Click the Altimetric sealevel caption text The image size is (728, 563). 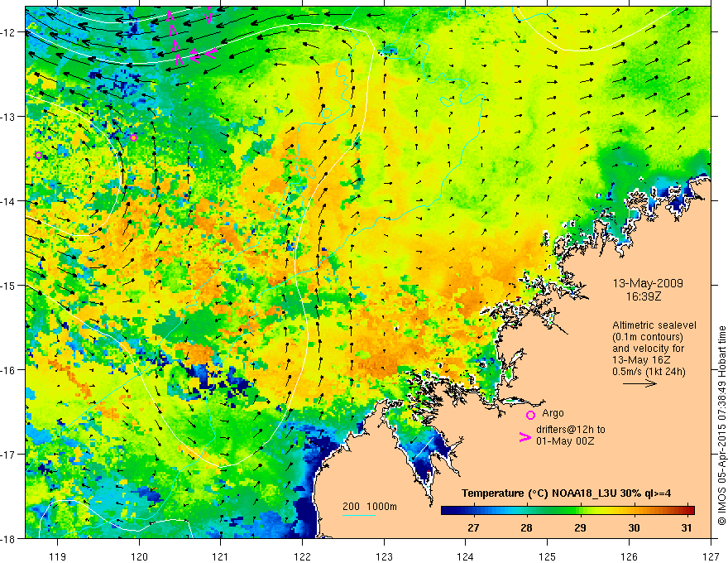(x=654, y=325)
